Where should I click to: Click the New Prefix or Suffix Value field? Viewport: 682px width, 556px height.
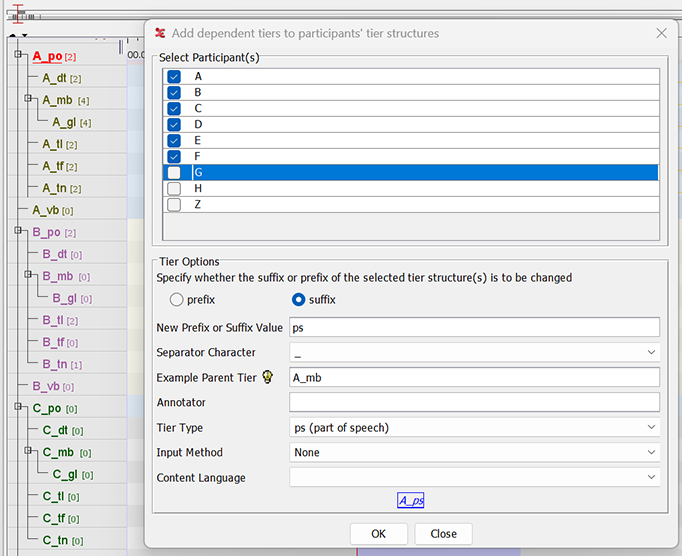(474, 327)
